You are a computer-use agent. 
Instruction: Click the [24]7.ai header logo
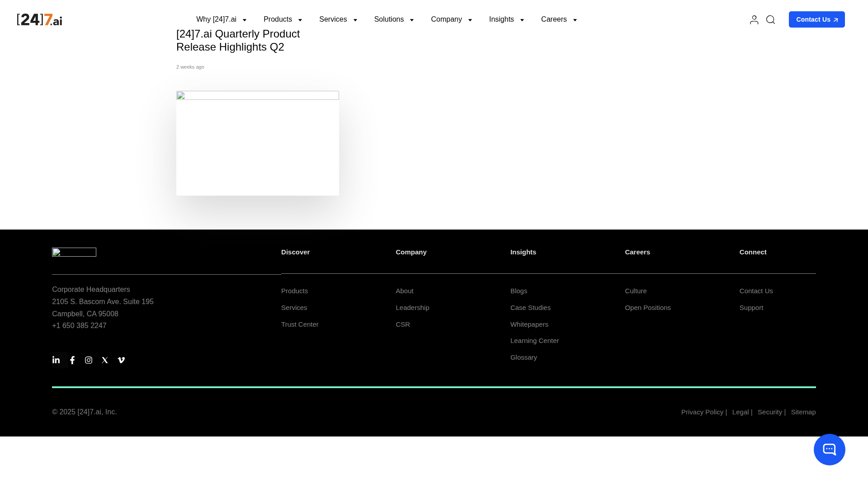39,19
